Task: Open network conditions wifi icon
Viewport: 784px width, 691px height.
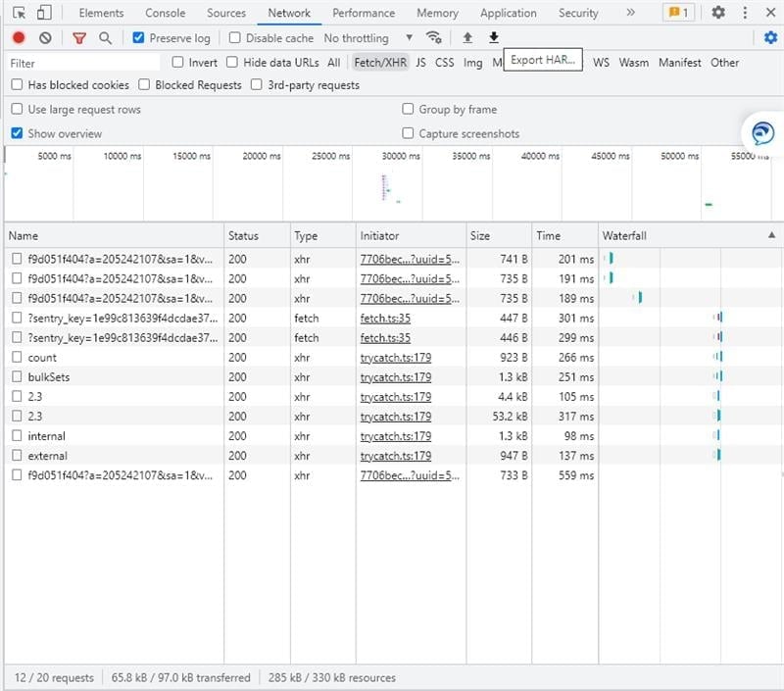Action: 433,37
